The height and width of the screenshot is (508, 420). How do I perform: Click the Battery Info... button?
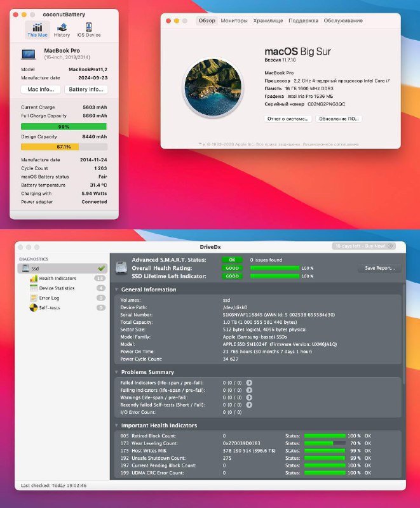[86, 90]
